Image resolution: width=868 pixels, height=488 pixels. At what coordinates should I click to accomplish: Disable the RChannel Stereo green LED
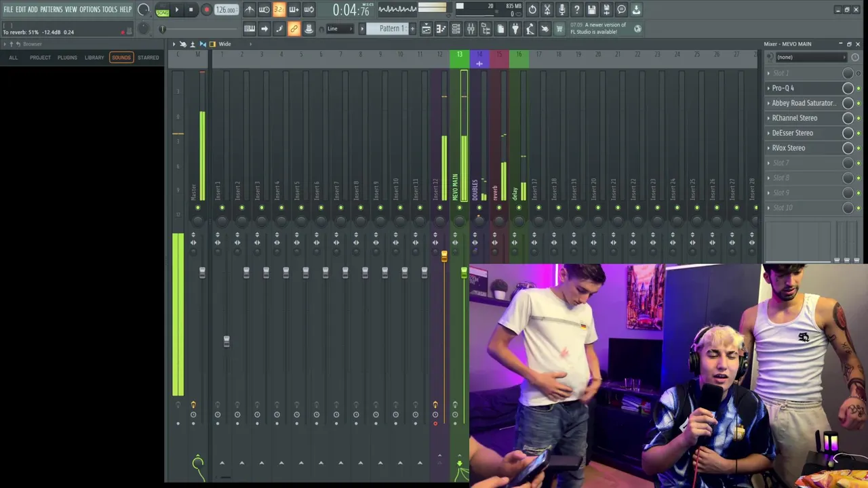pos(859,118)
